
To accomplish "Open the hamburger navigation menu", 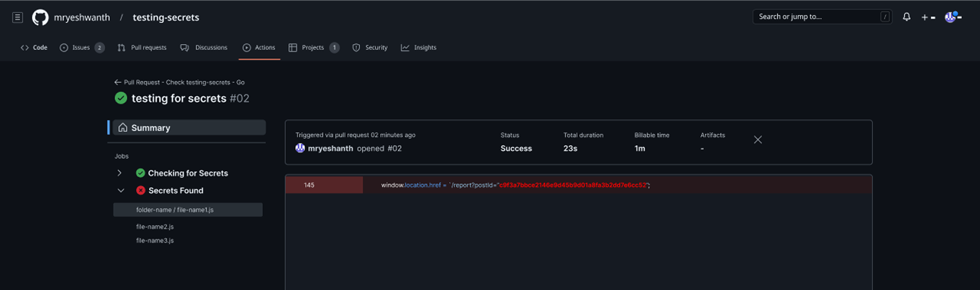I will [x=18, y=17].
